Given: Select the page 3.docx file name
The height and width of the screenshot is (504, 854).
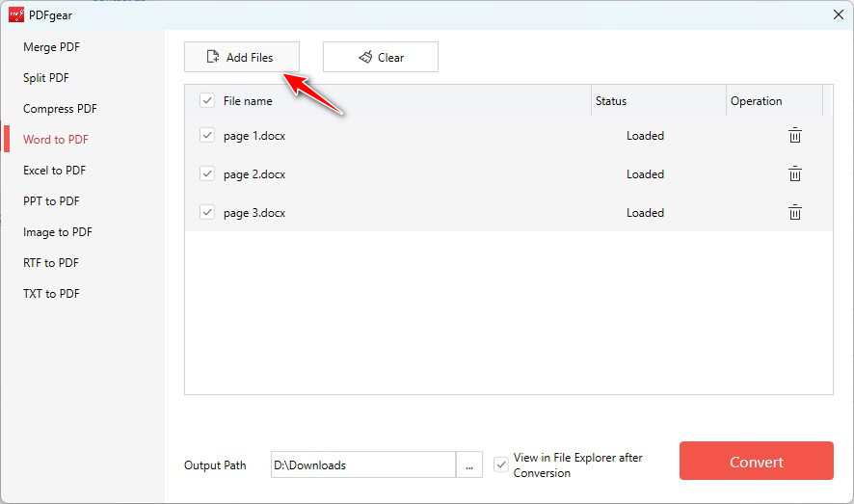Looking at the screenshot, I should (x=254, y=213).
